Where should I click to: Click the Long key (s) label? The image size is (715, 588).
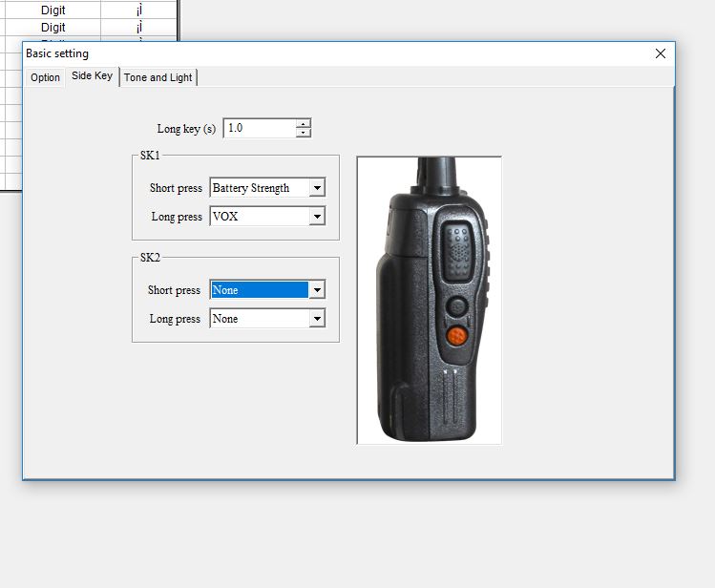tap(186, 129)
